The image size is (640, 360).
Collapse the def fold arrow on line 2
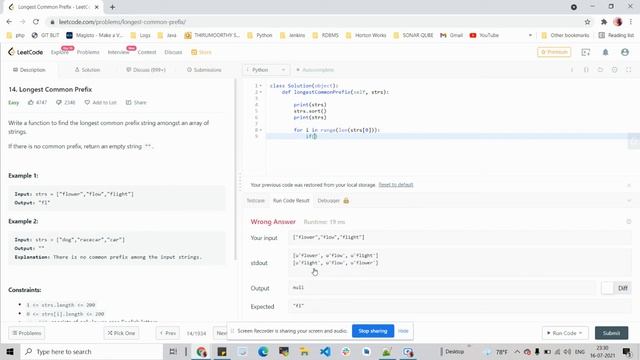261,92
